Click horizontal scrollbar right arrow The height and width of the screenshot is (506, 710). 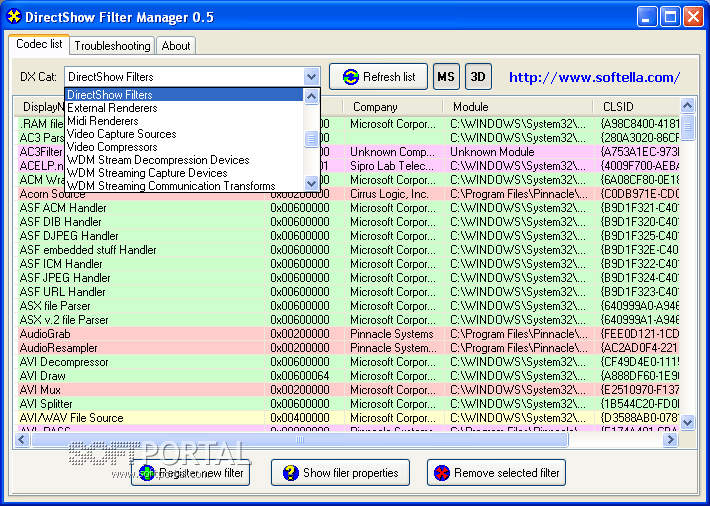pyautogui.click(x=671, y=439)
